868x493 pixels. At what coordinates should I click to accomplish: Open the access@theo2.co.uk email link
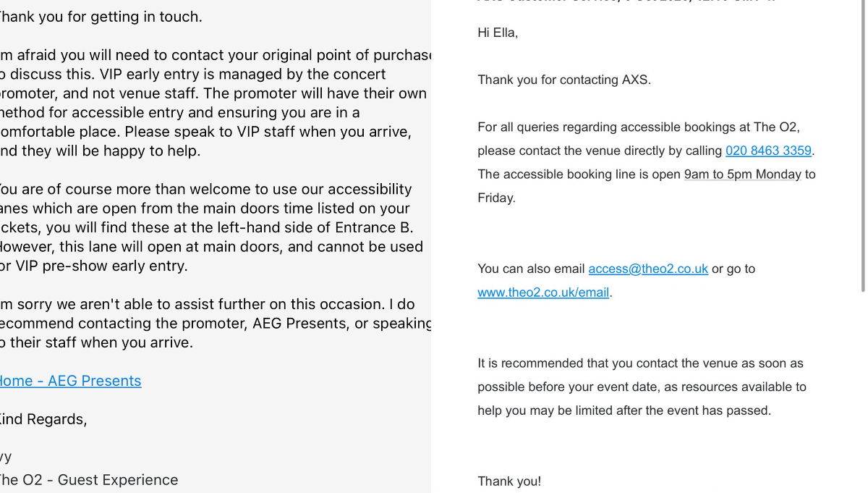click(x=648, y=269)
